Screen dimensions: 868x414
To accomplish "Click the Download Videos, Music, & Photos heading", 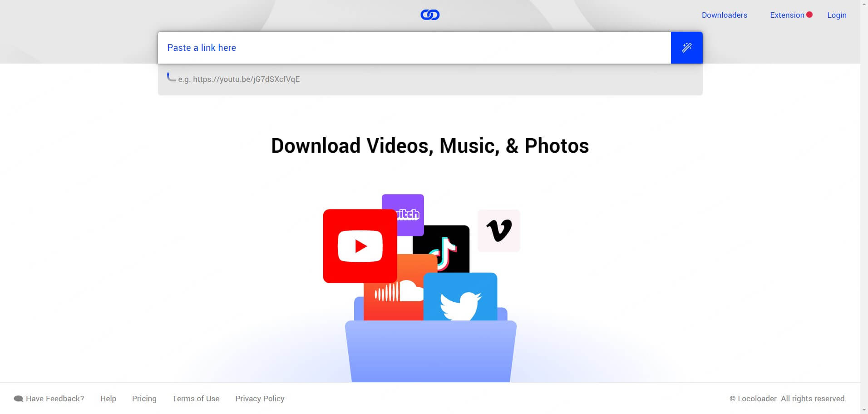I will point(430,146).
